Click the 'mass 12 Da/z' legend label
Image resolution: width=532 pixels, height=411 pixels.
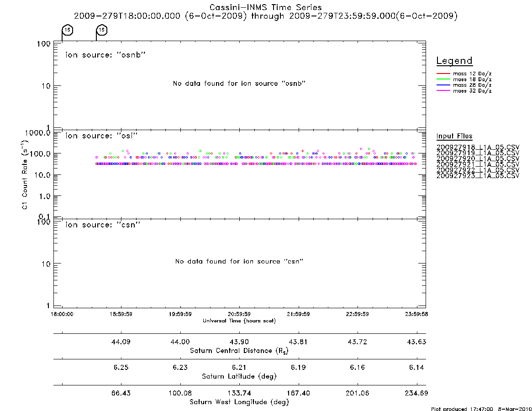[x=472, y=74]
